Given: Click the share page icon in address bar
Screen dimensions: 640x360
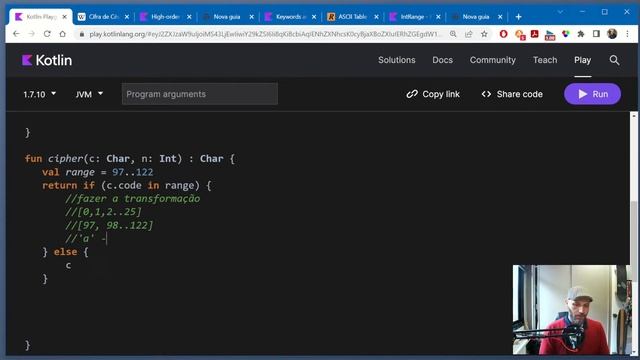Looking at the screenshot, I should (x=469, y=34).
